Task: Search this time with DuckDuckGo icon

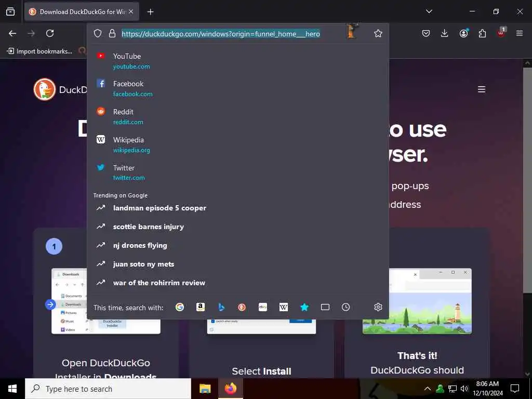Action: [242, 307]
